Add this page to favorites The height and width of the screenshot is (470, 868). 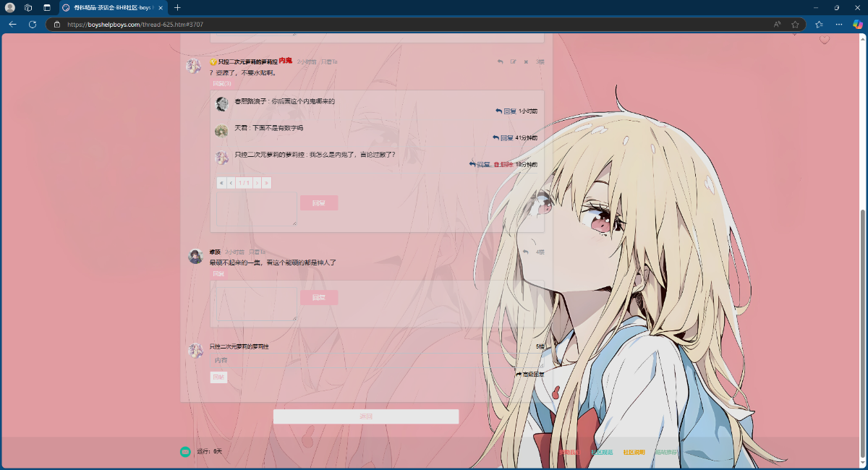click(795, 24)
